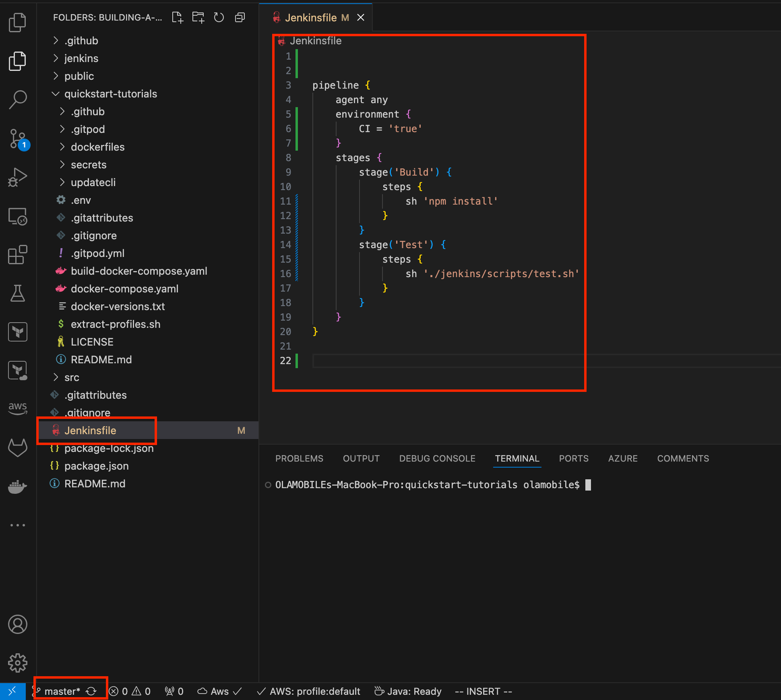Click line 3 'pipeline {' in the editor
The width and height of the screenshot is (781, 700).
341,85
